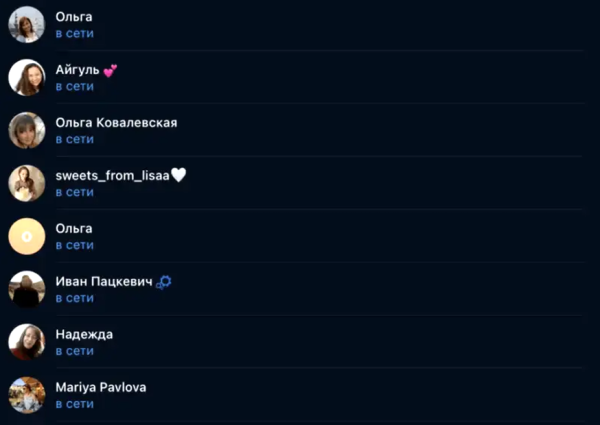
Task: Click "в сети" status under Надежда
Action: [74, 351]
